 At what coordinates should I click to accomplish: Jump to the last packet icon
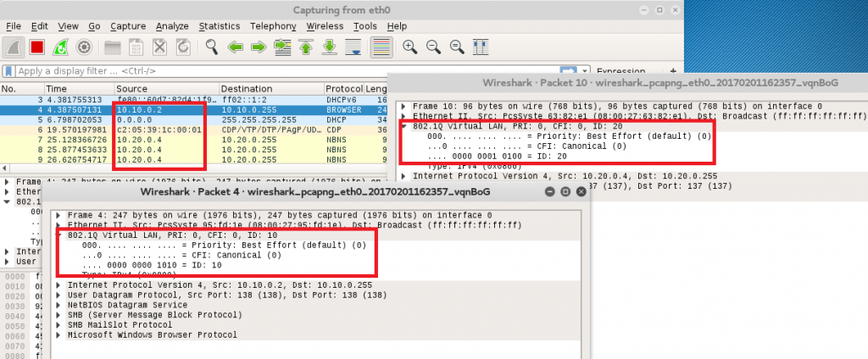click(330, 47)
